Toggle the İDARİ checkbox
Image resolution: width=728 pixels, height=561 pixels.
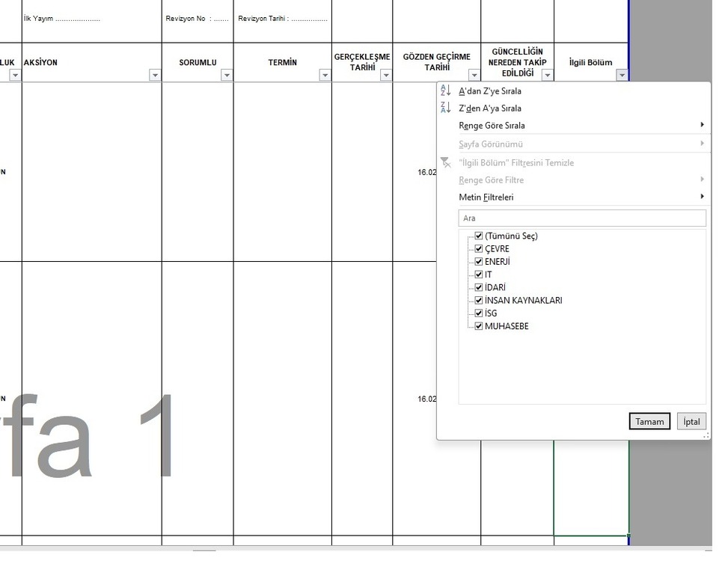click(479, 288)
